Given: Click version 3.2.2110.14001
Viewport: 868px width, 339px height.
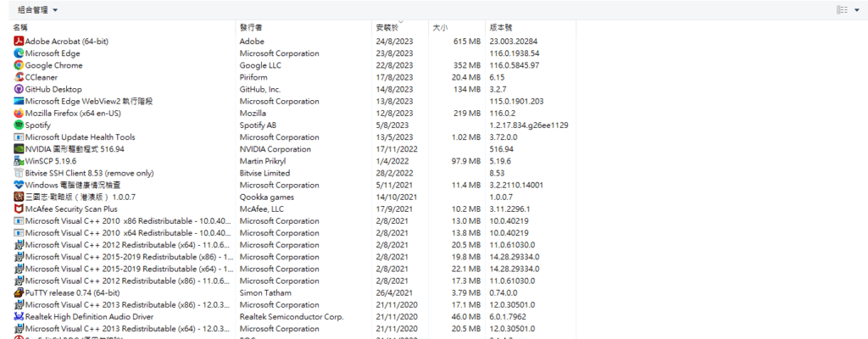Looking at the screenshot, I should coord(516,185).
